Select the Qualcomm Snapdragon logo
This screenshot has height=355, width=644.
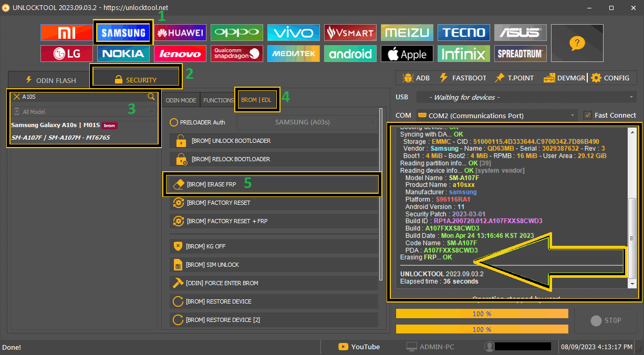coord(237,54)
